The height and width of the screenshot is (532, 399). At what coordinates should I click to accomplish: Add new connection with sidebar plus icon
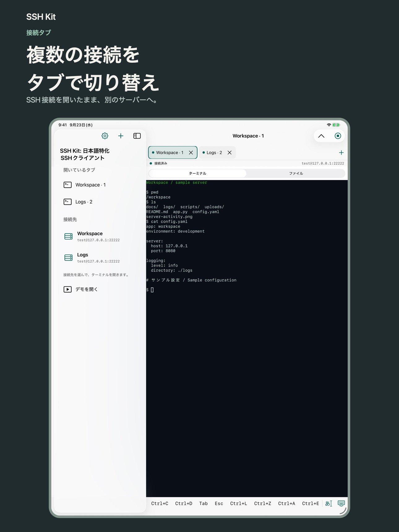(x=121, y=136)
